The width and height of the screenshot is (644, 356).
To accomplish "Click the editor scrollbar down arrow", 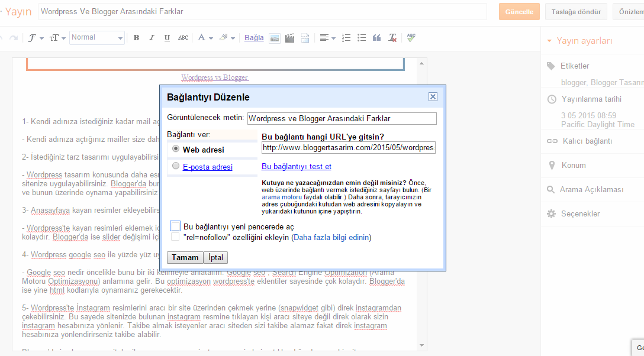I will click(x=422, y=346).
